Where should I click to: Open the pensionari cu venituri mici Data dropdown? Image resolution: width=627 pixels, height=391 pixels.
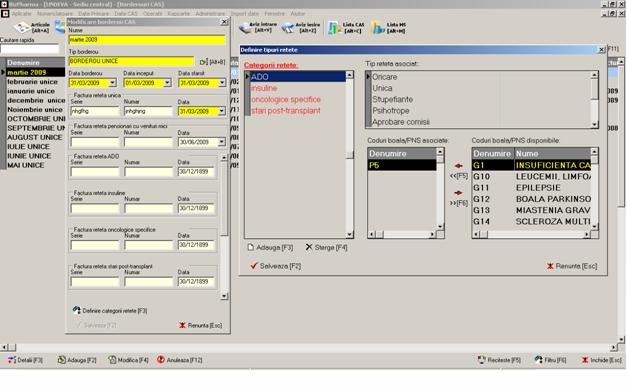pyautogui.click(x=222, y=142)
